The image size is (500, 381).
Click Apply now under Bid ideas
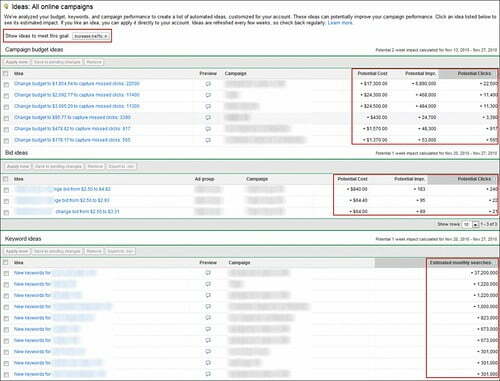click(18, 166)
